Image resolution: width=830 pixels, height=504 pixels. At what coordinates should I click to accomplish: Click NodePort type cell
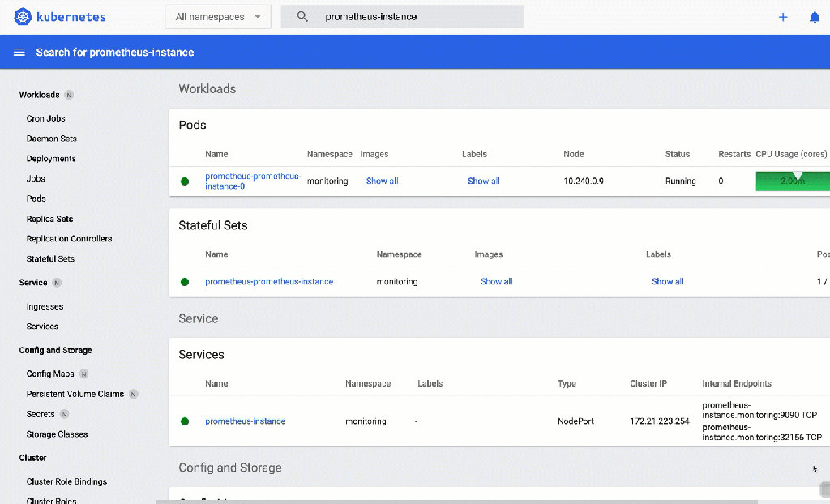pos(575,421)
